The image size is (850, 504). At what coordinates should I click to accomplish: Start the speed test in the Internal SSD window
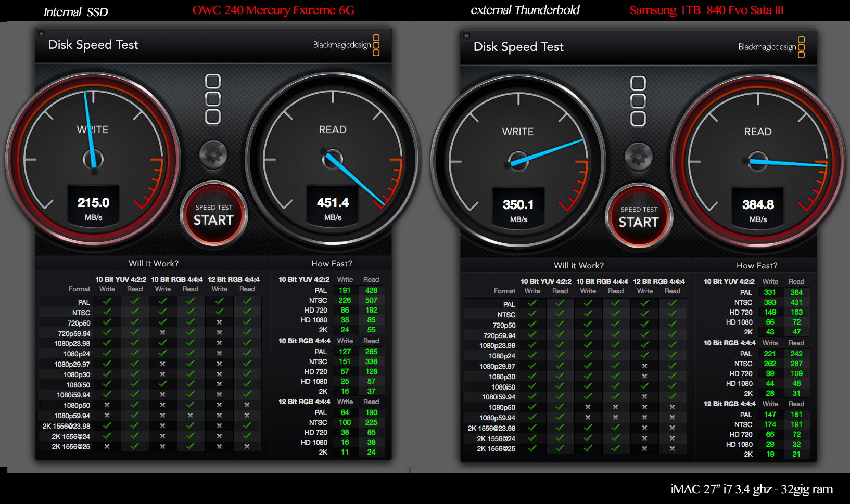213,214
